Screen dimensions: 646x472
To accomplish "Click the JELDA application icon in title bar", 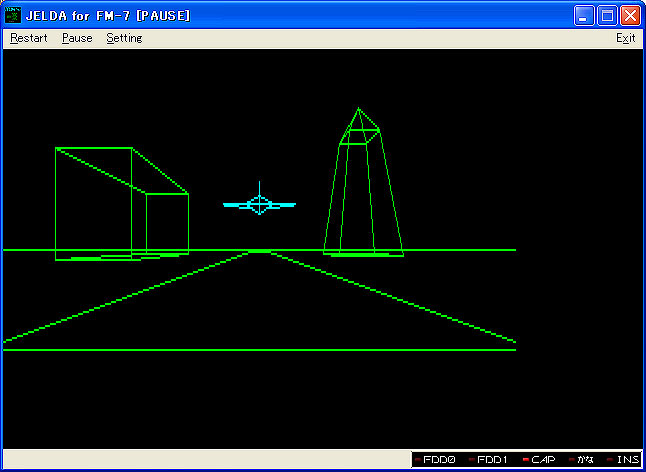I will pos(13,15).
